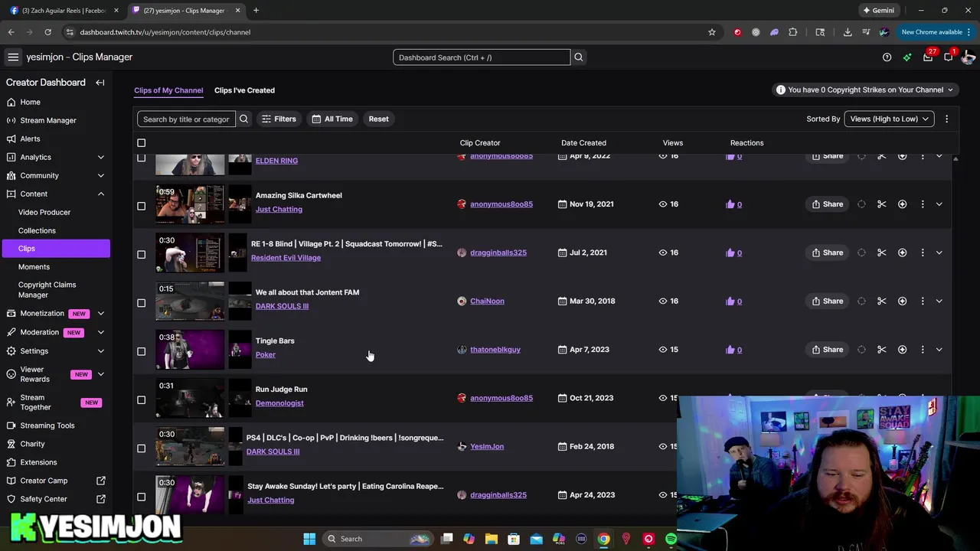The image size is (980, 551).
Task: Expand the Analytics sidebar section
Action: point(100,157)
